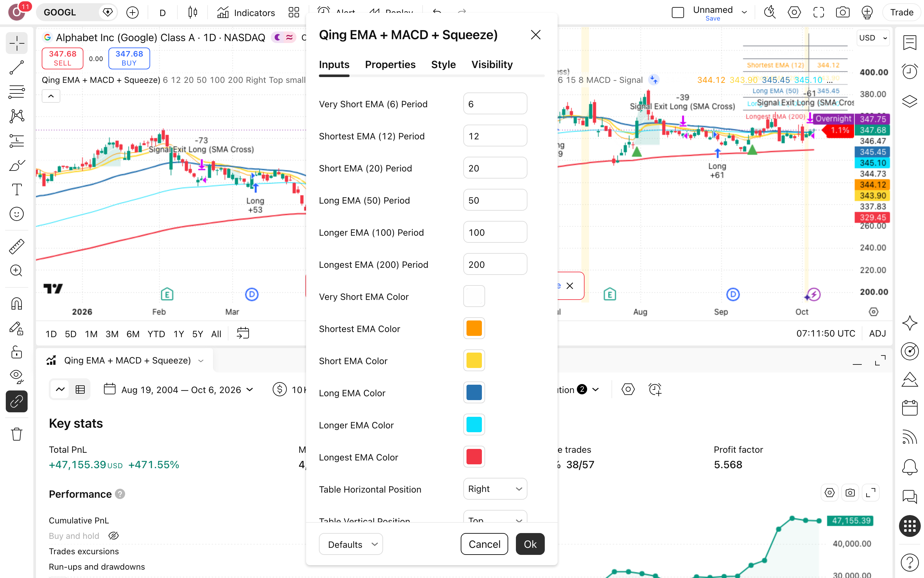Image resolution: width=924 pixels, height=578 pixels.
Task: Select the Text annotation tool
Action: pyautogui.click(x=16, y=189)
